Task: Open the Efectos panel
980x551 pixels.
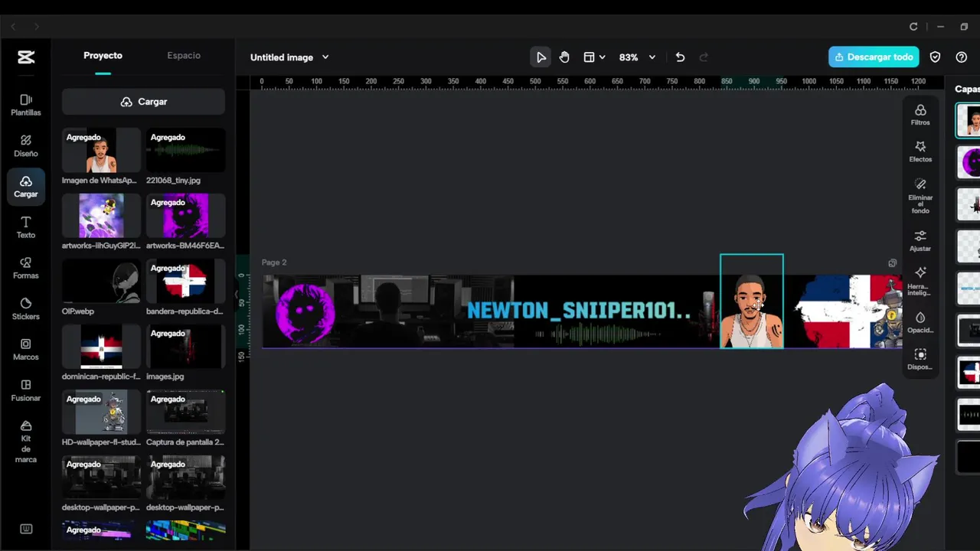Action: 920,152
